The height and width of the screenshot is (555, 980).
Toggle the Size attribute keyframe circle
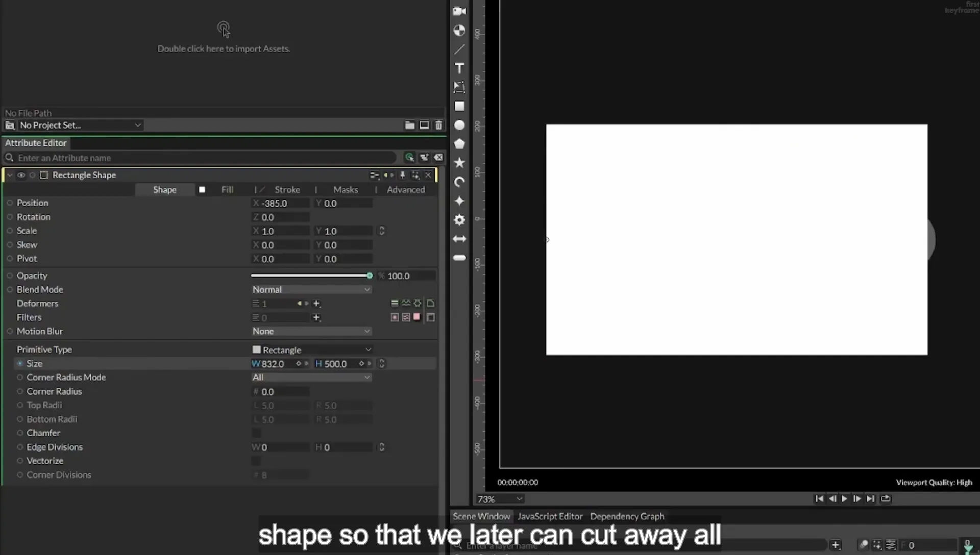(20, 364)
